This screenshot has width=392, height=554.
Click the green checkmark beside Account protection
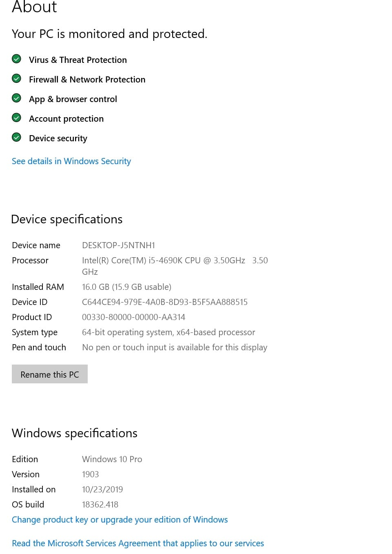click(x=16, y=118)
